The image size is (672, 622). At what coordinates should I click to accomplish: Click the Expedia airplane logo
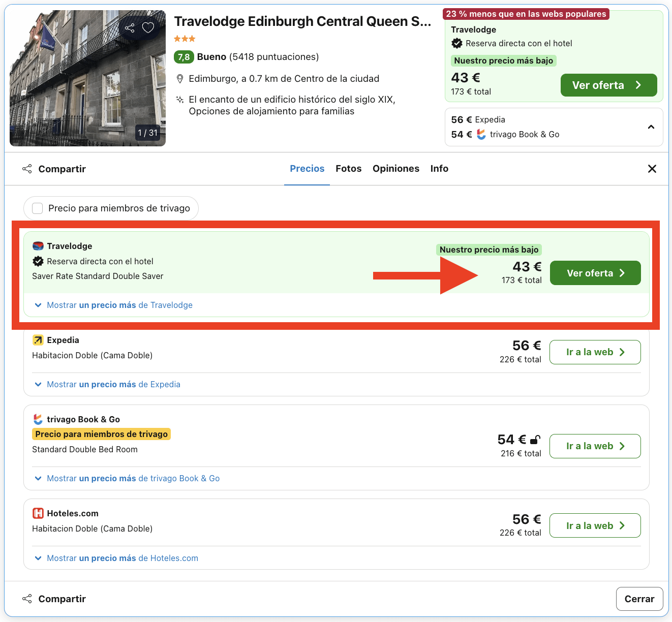[38, 339]
